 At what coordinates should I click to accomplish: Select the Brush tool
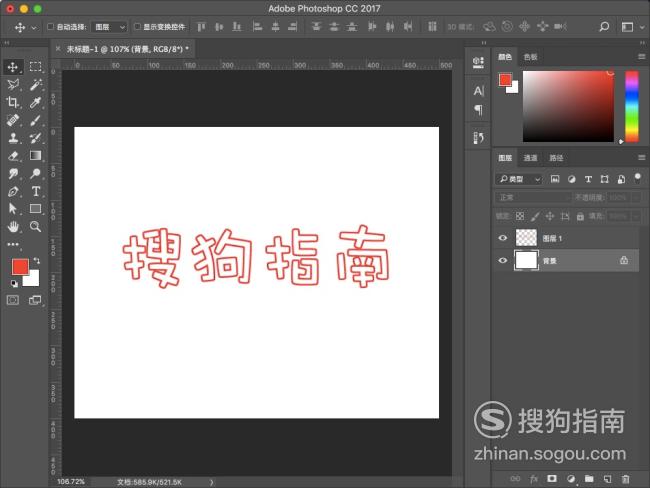[x=35, y=120]
